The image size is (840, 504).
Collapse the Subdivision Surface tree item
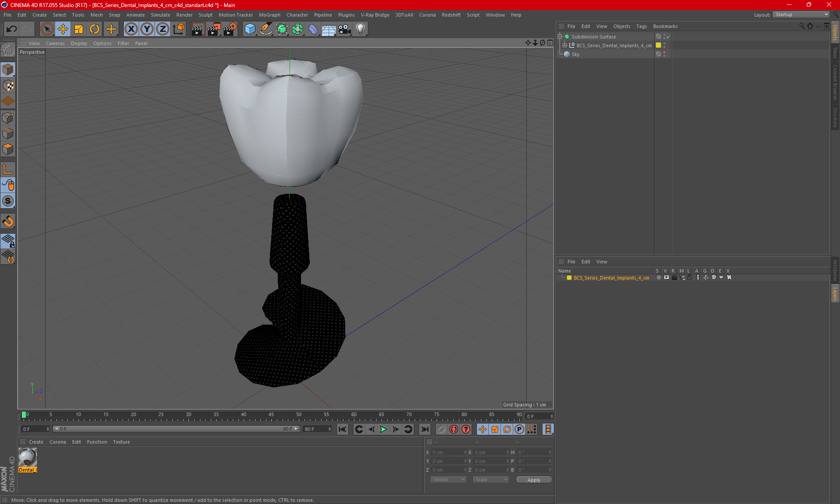pos(560,37)
